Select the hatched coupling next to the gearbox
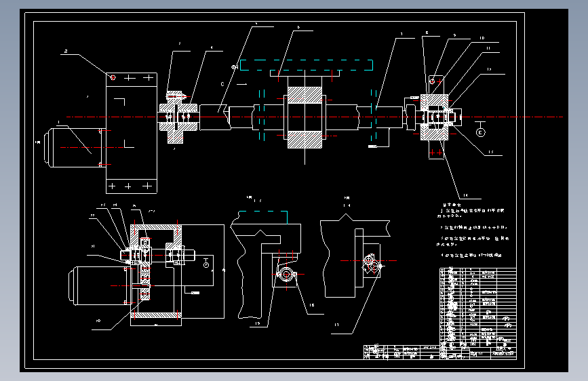Viewport: 588px width, 381px height. point(178,117)
